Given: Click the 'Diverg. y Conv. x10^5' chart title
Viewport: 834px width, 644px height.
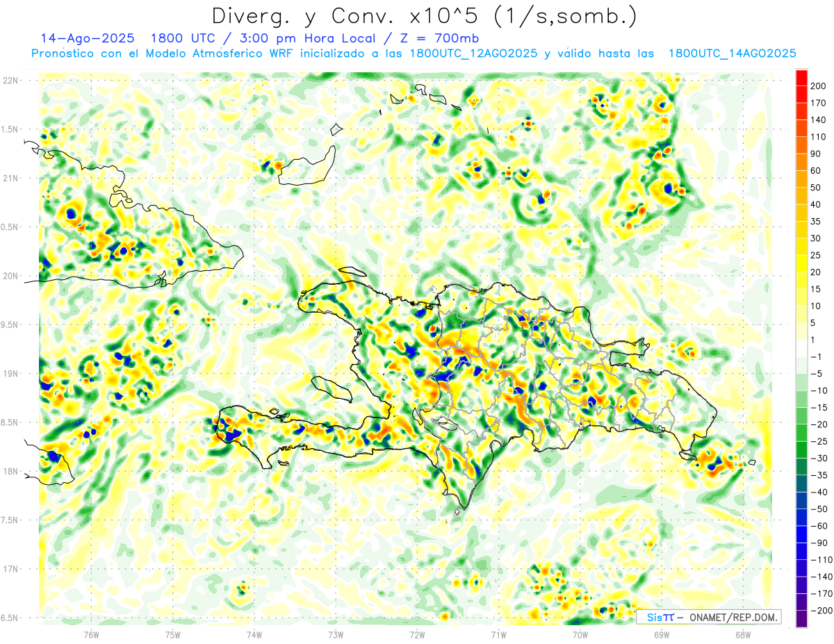Looking at the screenshot, I should pyautogui.click(x=423, y=15).
